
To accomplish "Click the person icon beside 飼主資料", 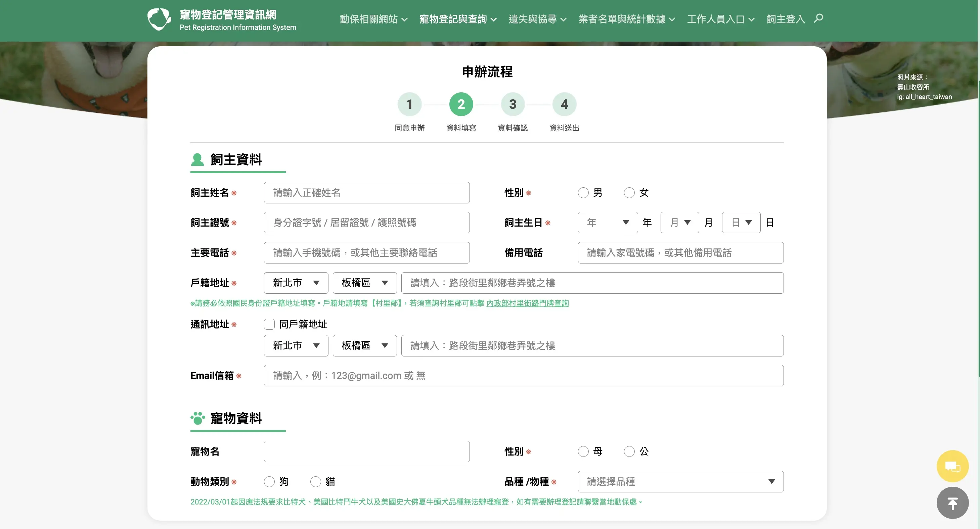I will tap(198, 160).
